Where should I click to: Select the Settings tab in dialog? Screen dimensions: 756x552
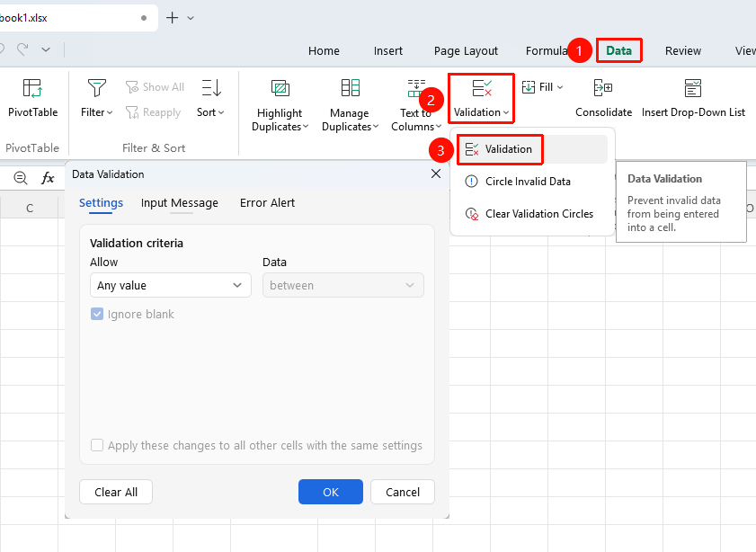(101, 203)
